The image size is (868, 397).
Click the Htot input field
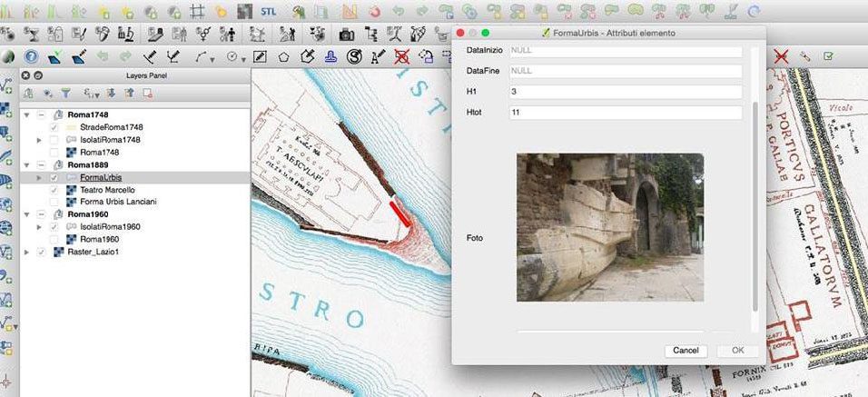coord(626,112)
